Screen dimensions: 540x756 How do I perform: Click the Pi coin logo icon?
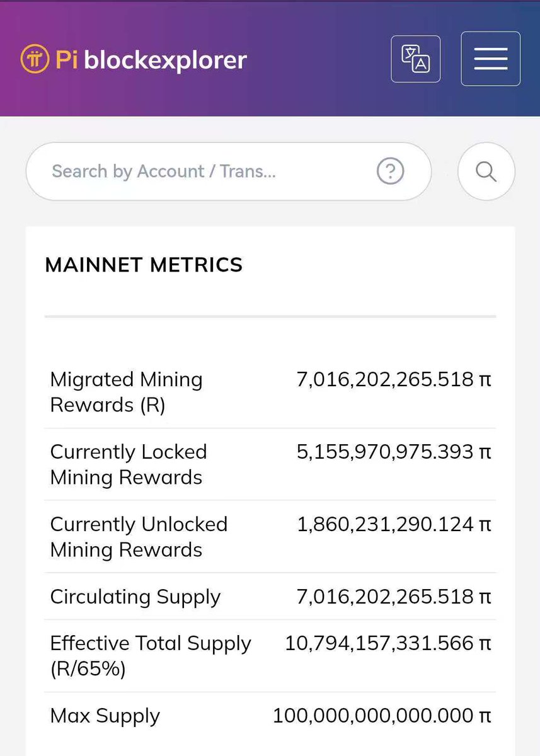[x=35, y=59]
